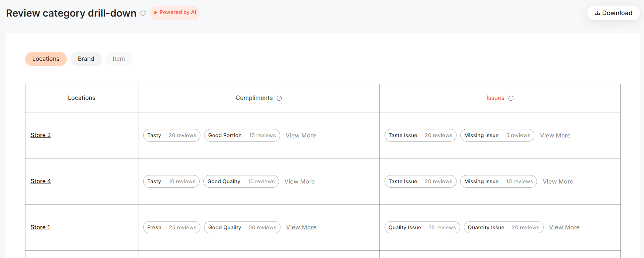The image size is (644, 258).
Task: Open the Store 4 location link
Action: tap(41, 181)
